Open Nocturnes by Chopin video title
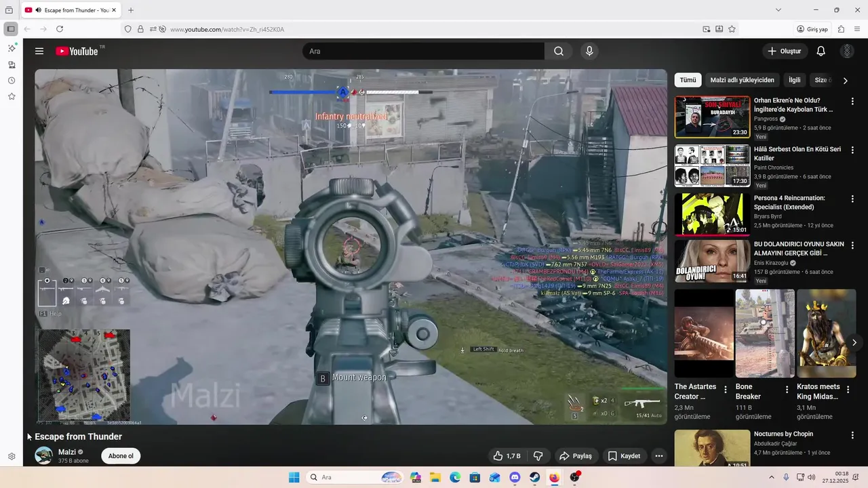868x488 pixels. pos(783,434)
